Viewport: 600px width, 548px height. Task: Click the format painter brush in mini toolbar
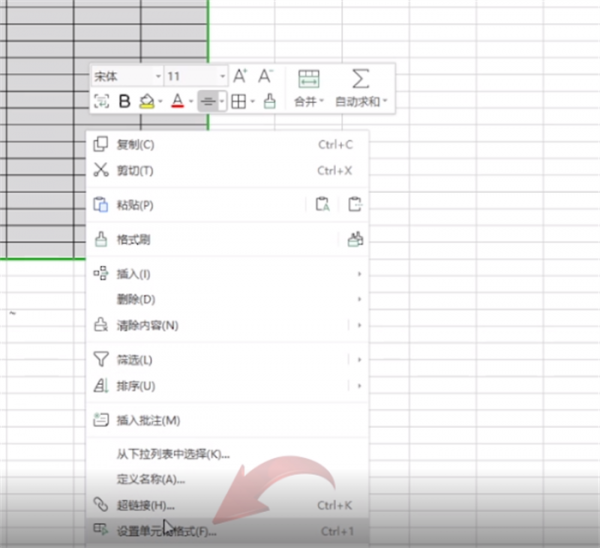(269, 101)
